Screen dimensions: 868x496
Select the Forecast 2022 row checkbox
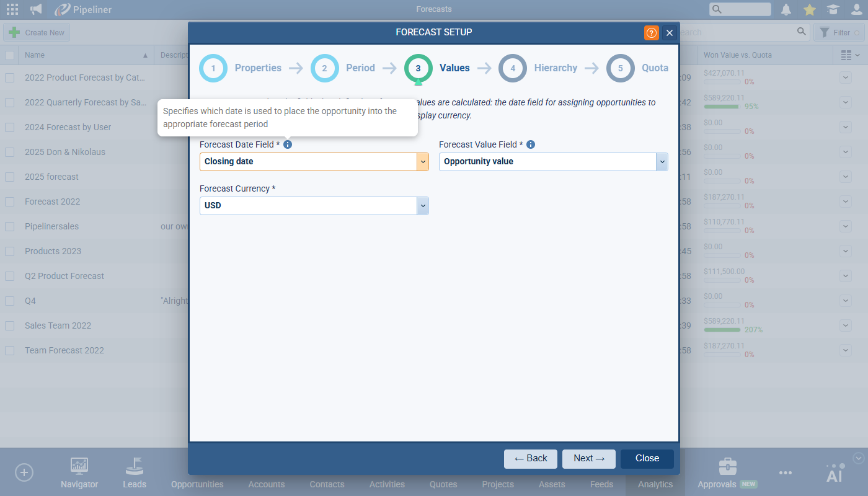[x=10, y=201]
